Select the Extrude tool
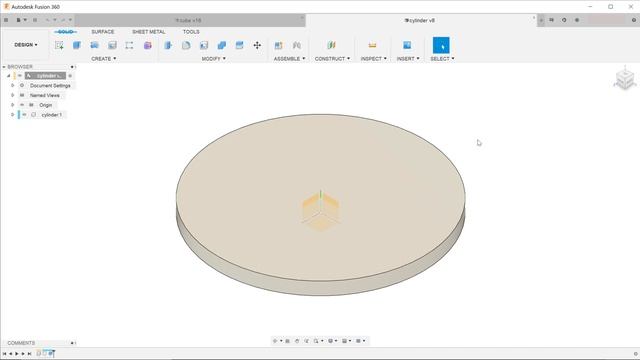Viewport: 640px width, 360px height. 77,45
